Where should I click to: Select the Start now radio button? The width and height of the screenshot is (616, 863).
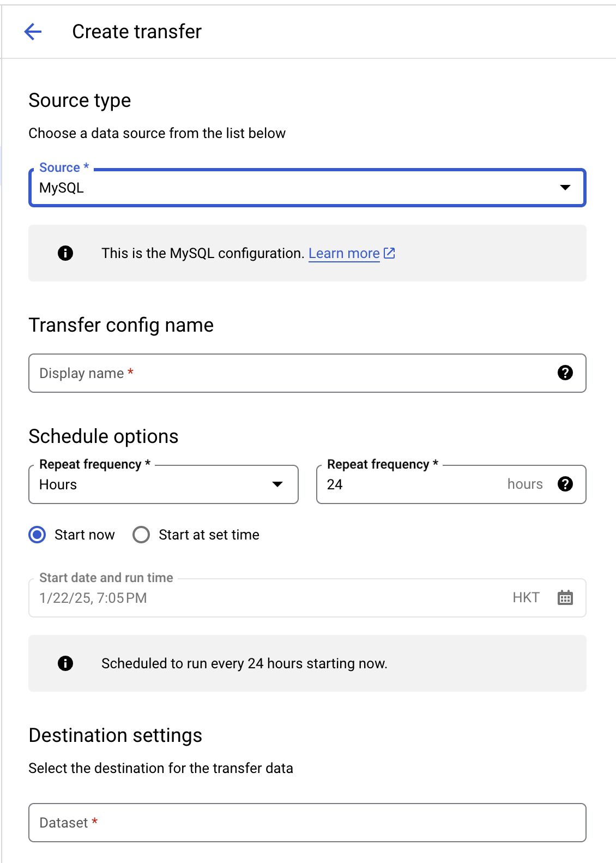tap(38, 535)
